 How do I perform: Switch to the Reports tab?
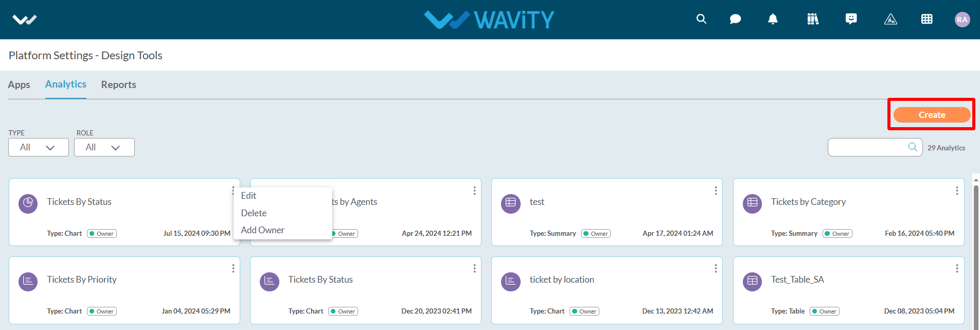(119, 84)
